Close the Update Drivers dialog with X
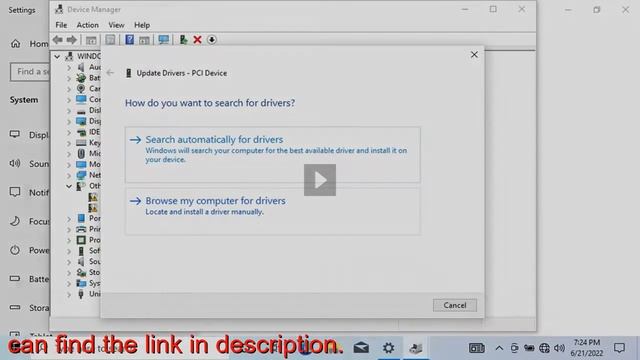The height and width of the screenshot is (360, 640). coord(474,55)
